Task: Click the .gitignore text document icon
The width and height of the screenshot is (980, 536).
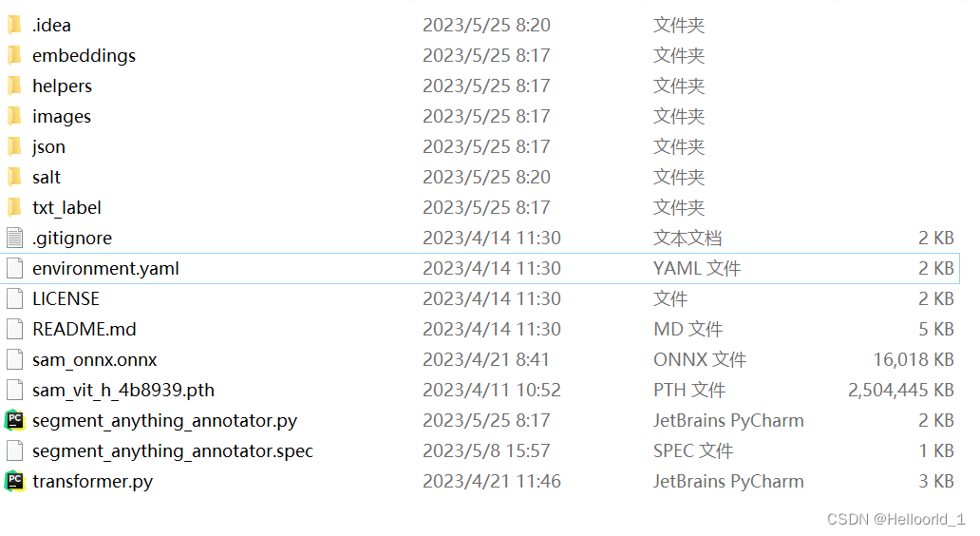Action: [x=15, y=238]
